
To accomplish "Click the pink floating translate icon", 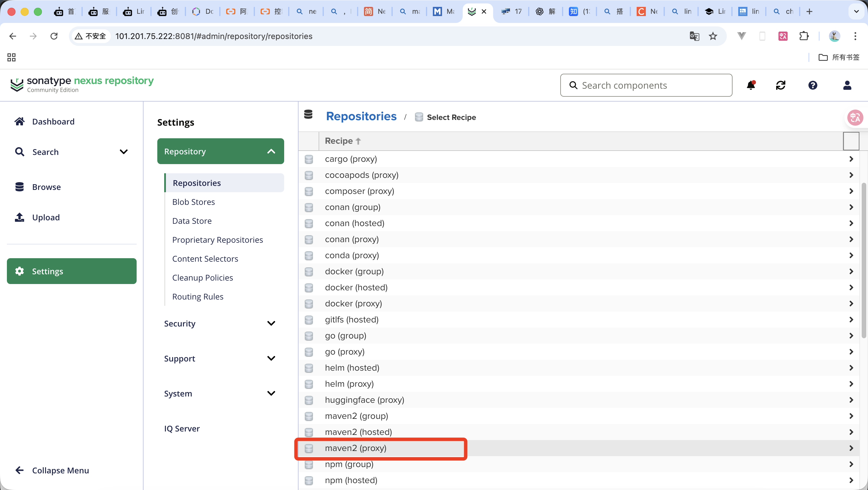I will click(x=855, y=118).
